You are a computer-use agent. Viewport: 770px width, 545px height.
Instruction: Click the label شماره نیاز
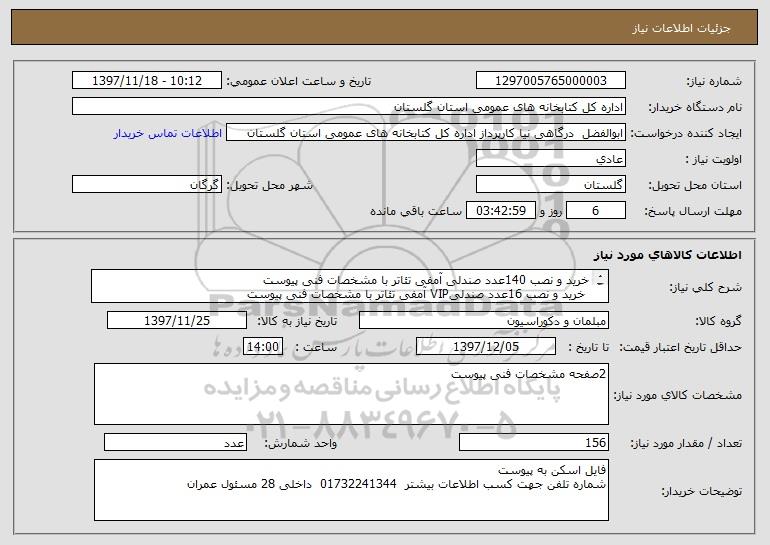click(x=714, y=81)
